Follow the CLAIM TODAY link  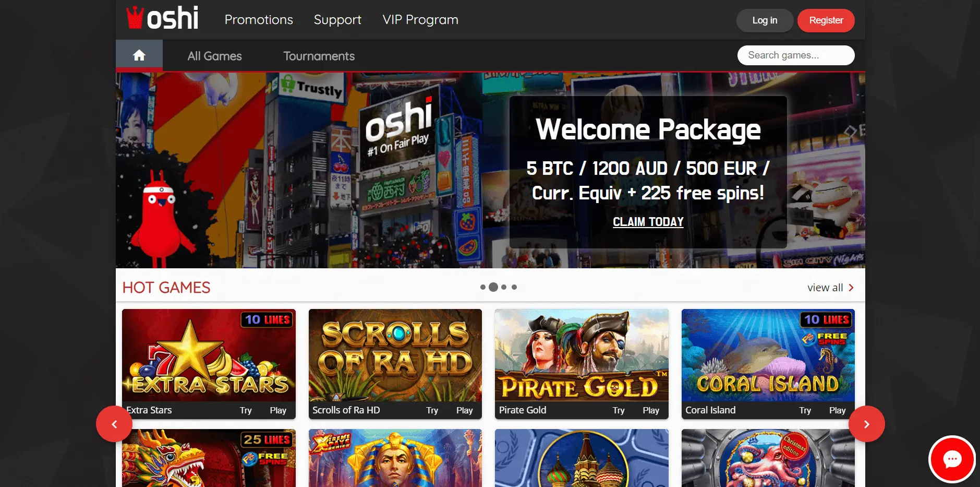click(x=648, y=222)
